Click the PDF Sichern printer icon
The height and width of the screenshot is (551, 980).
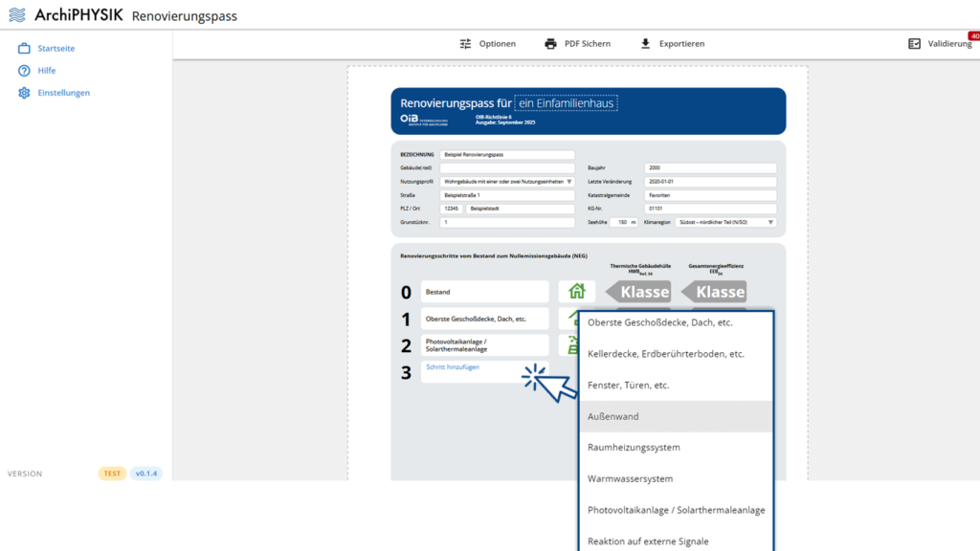click(550, 44)
